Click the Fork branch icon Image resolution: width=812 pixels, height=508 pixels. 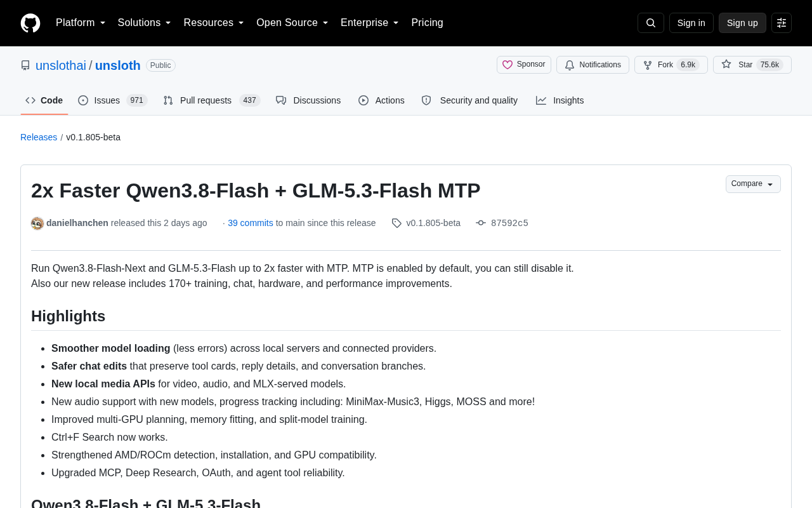click(x=648, y=65)
